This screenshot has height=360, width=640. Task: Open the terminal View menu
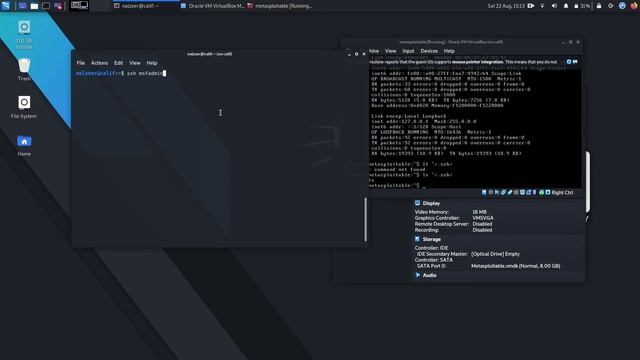pyautogui.click(x=135, y=63)
